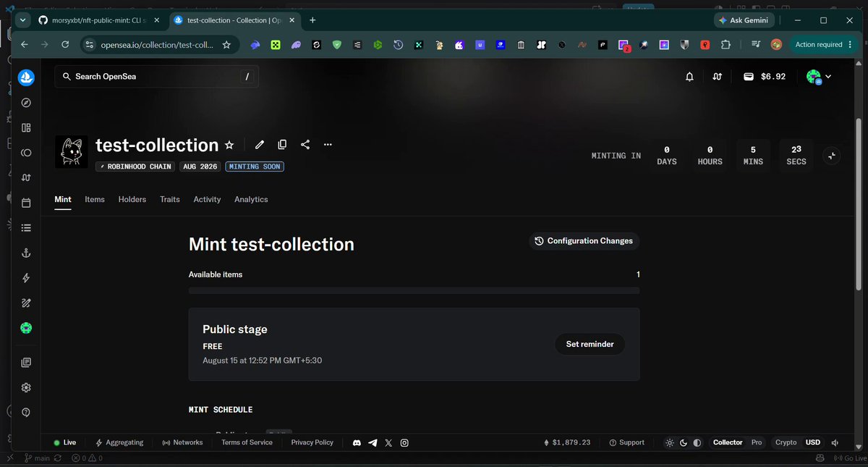
Task: Collapse the minting countdown stats panel
Action: pyautogui.click(x=832, y=156)
